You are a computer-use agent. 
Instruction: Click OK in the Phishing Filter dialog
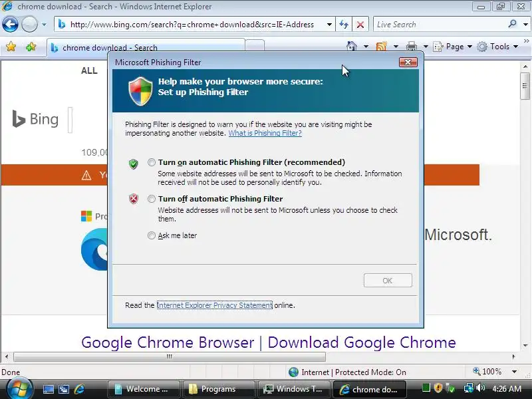[x=388, y=281]
